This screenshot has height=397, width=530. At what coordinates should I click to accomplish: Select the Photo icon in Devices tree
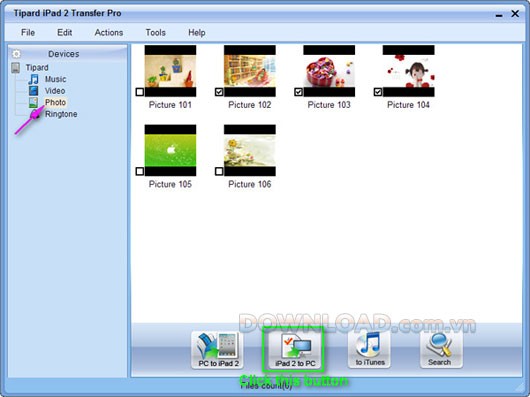33,103
